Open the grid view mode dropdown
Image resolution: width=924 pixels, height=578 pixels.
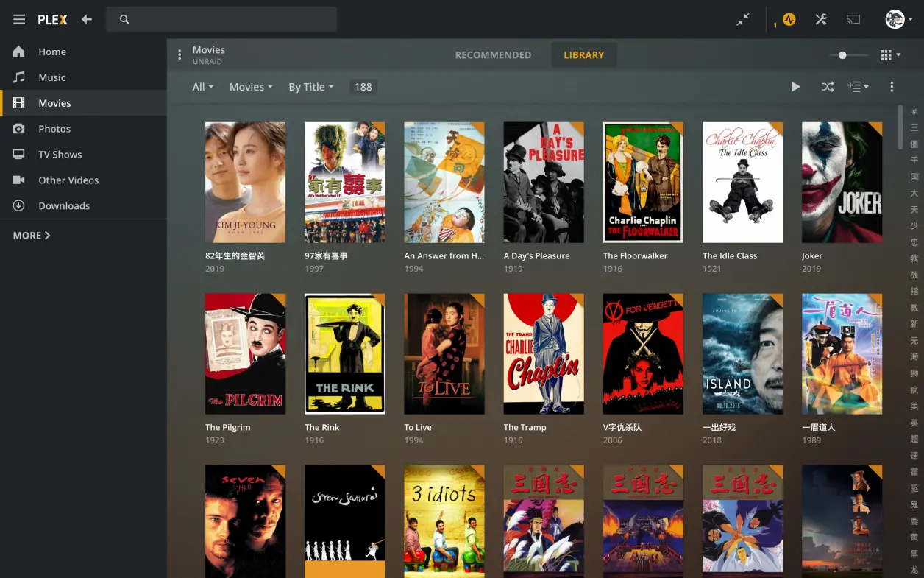tap(890, 55)
